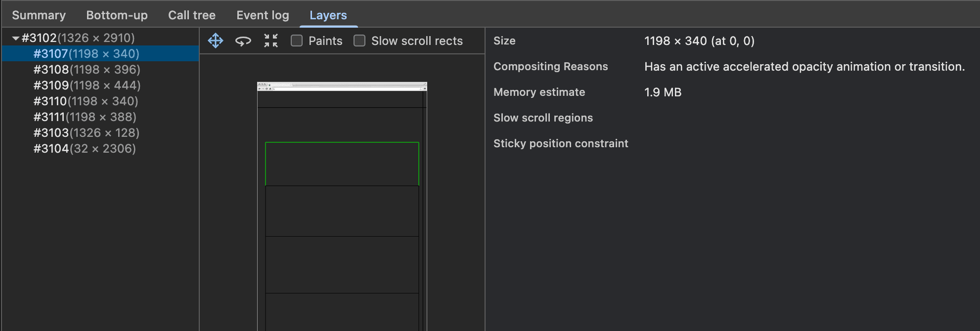Switch to rotate mode in the layer viewer
Screen dimensions: 980x331
[243, 41]
